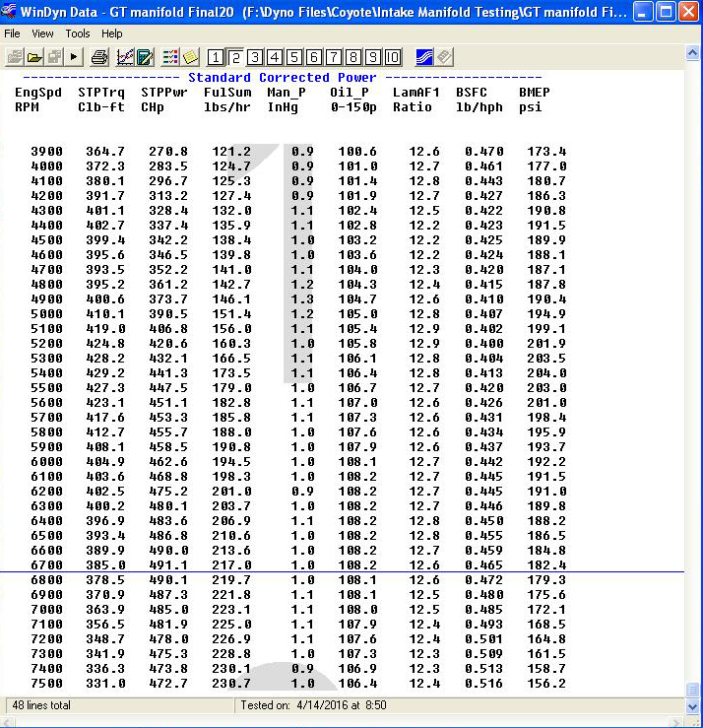
Task: Click BSFC value 0.516
Action: tap(484, 683)
